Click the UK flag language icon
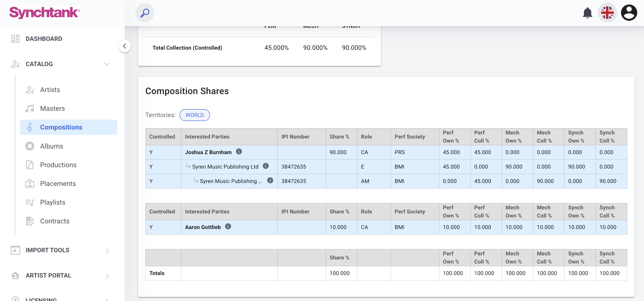 pyautogui.click(x=607, y=13)
